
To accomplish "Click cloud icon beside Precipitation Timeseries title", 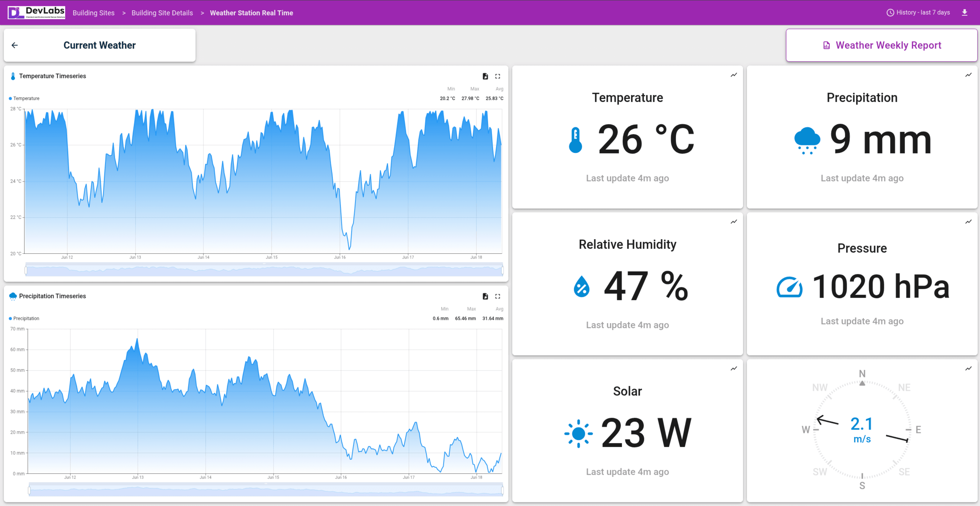I will (13, 296).
